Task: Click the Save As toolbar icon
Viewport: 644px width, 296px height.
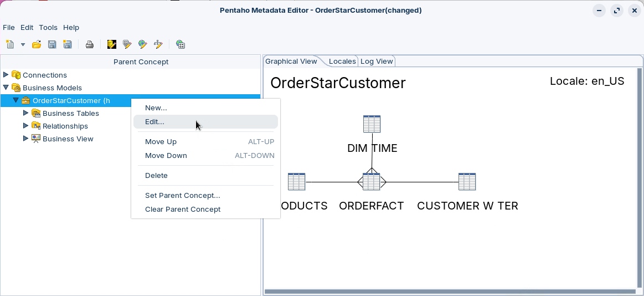Action: coord(68,44)
